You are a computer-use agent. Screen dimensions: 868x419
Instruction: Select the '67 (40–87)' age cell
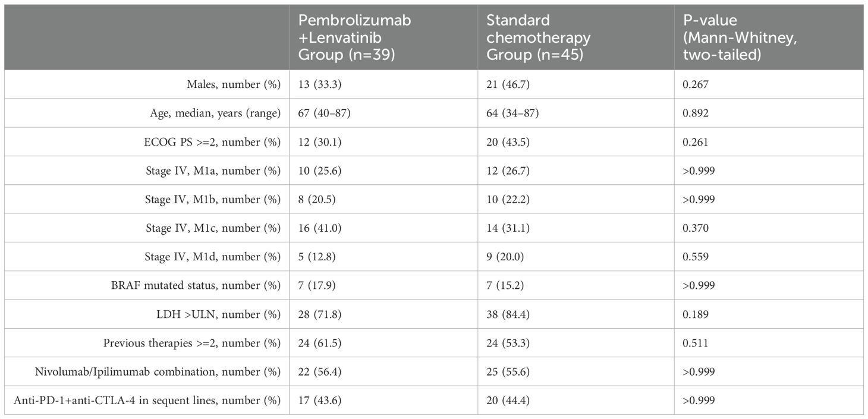[x=324, y=114]
